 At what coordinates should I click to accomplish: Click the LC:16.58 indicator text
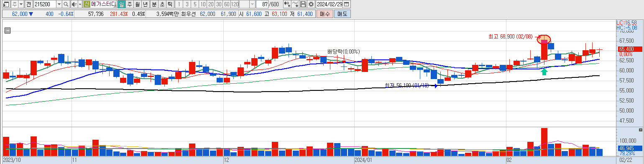[626, 23]
